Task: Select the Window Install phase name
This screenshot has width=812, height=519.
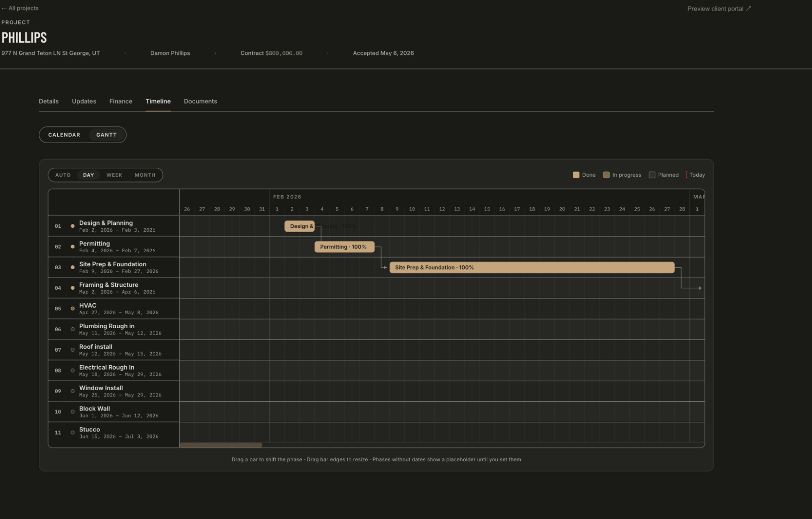Action: [101, 388]
